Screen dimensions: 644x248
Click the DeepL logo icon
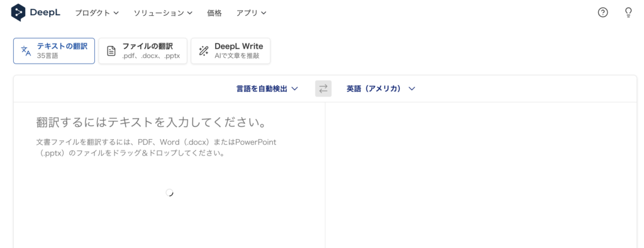point(18,13)
